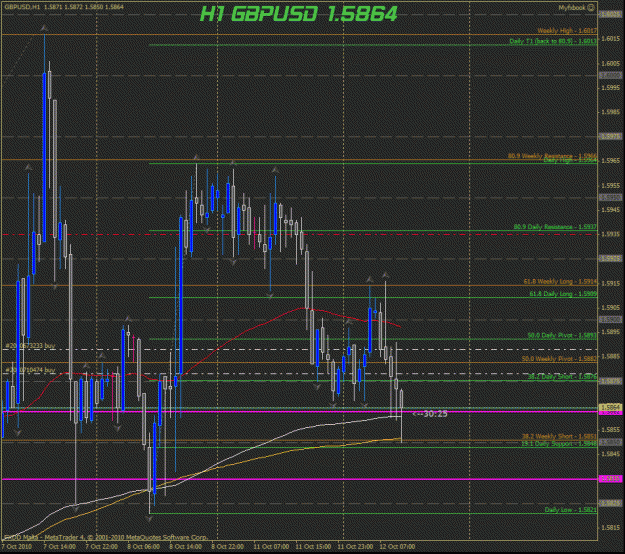
Task: Click the '7 Oct 22:00' time axis label
Action: [102, 546]
